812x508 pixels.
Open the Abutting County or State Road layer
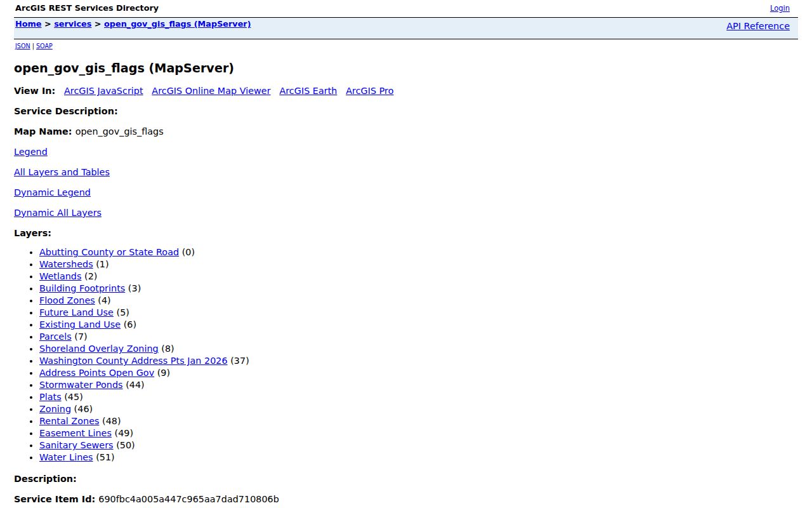click(x=109, y=252)
